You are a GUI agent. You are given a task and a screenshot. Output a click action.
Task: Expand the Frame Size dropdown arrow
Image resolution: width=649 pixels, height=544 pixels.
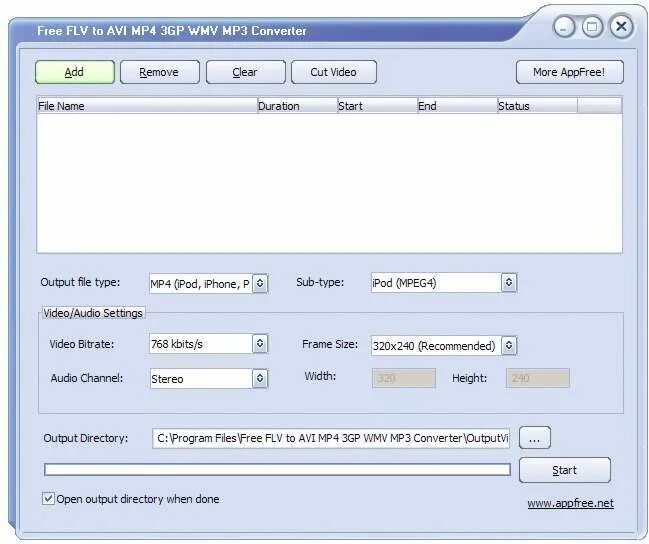(x=509, y=345)
